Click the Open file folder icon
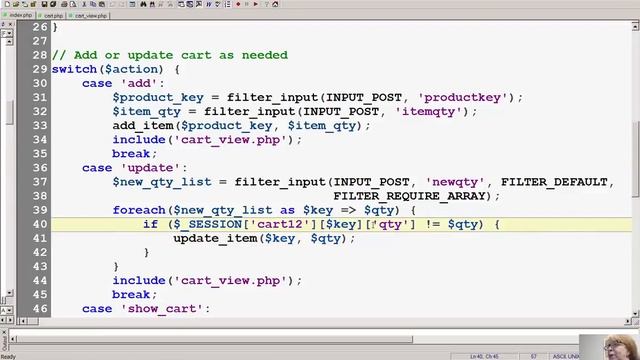Screen dimensions: 640x360 16,4
